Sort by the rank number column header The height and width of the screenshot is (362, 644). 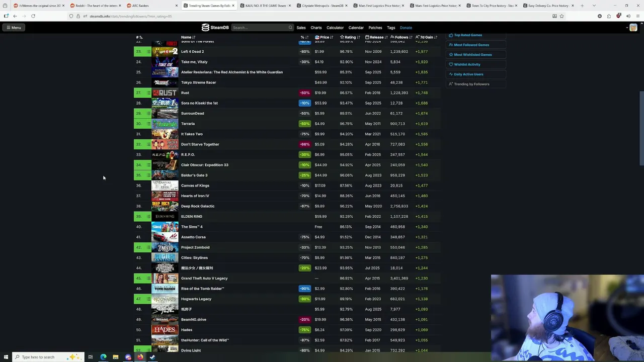tap(139, 37)
